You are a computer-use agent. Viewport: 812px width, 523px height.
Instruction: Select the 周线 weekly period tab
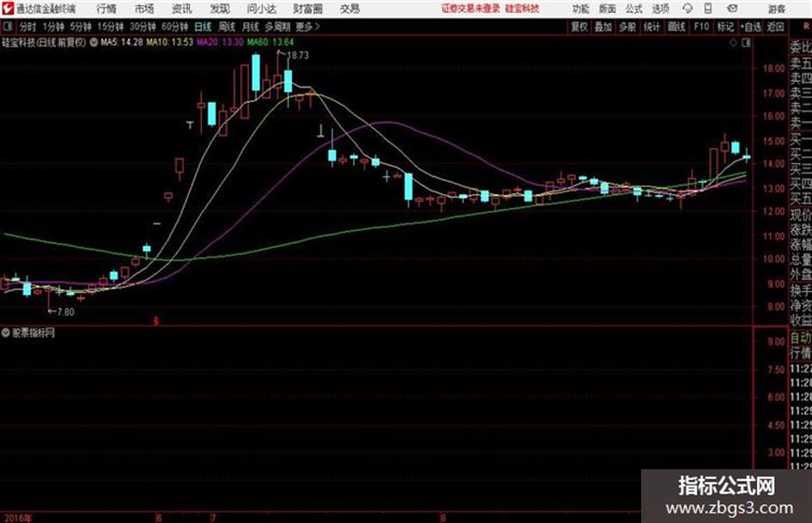[227, 27]
